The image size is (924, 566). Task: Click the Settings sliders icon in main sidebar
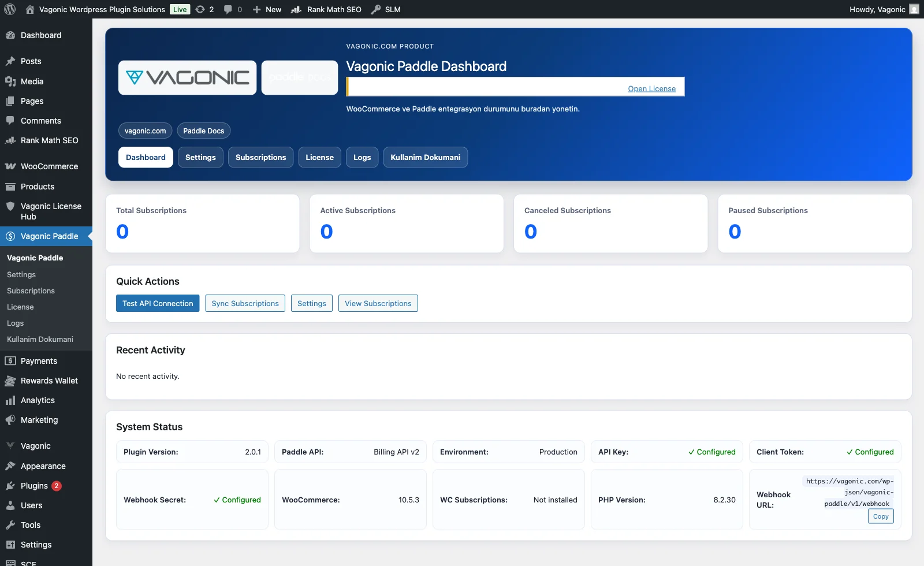[x=10, y=545]
